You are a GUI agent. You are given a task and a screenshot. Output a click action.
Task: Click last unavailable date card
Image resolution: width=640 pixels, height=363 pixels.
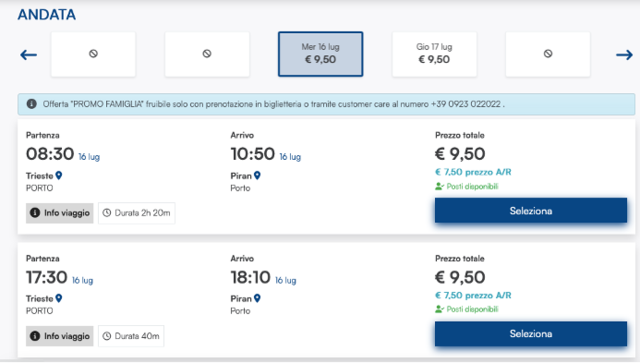[x=548, y=54]
